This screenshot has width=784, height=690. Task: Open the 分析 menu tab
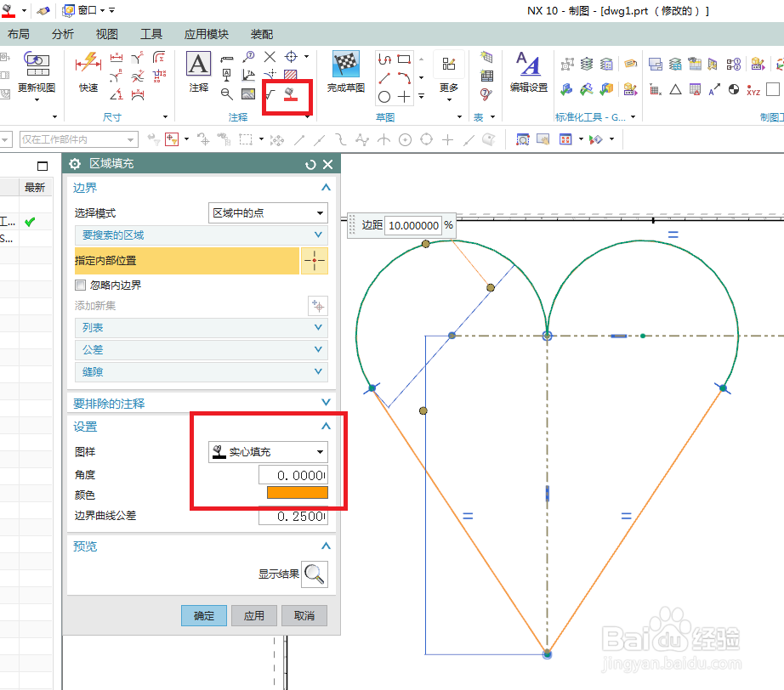point(61,34)
